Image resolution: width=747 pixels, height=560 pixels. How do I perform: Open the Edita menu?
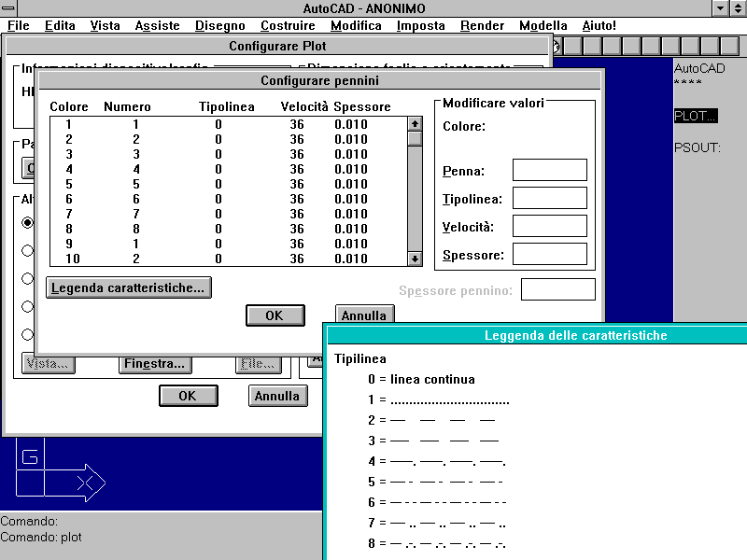[x=60, y=26]
